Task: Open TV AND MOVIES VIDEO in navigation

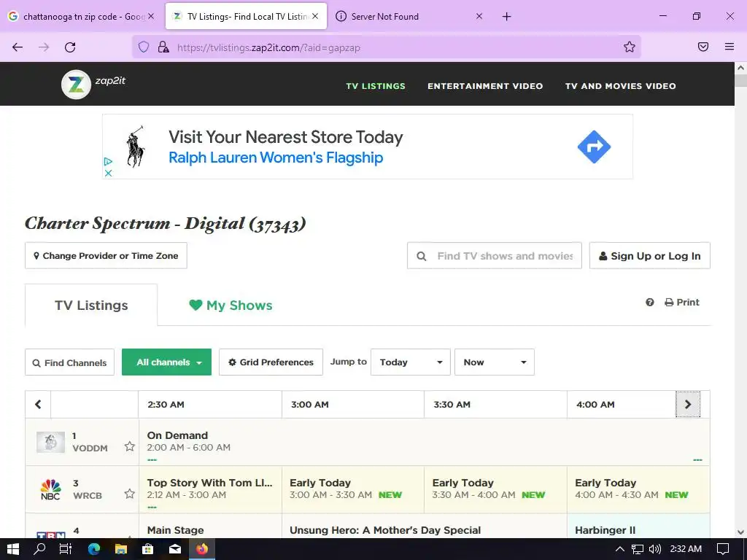Action: pyautogui.click(x=620, y=86)
